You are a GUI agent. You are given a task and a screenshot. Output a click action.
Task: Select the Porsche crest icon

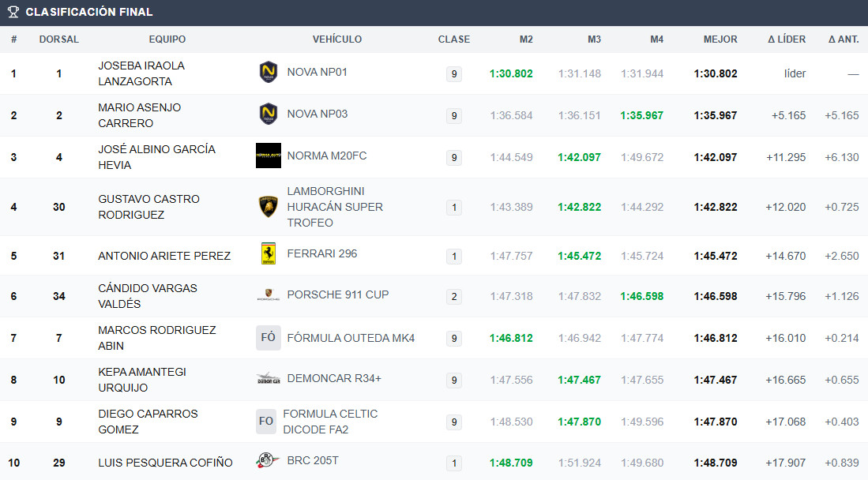[x=269, y=294]
